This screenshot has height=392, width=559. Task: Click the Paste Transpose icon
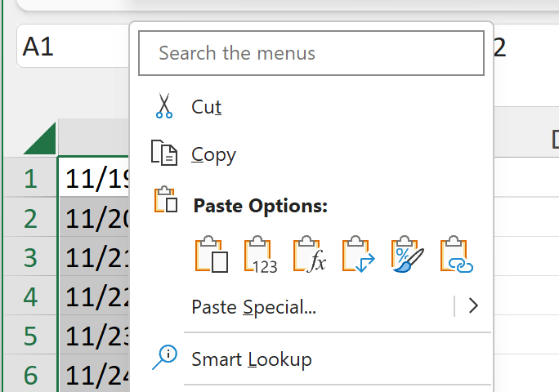point(359,256)
